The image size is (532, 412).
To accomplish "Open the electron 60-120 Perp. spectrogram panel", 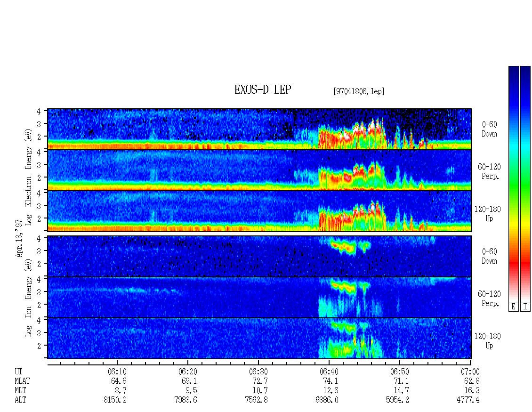I will (259, 170).
